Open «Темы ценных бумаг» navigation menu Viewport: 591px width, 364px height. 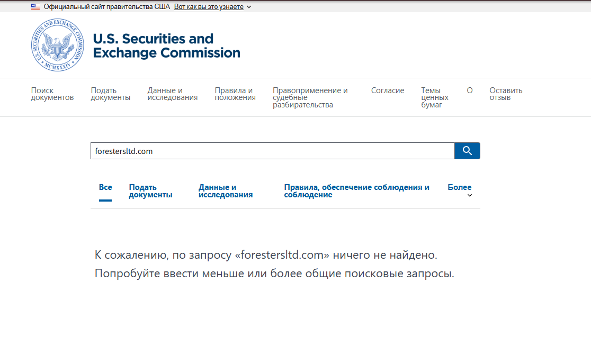tap(435, 97)
